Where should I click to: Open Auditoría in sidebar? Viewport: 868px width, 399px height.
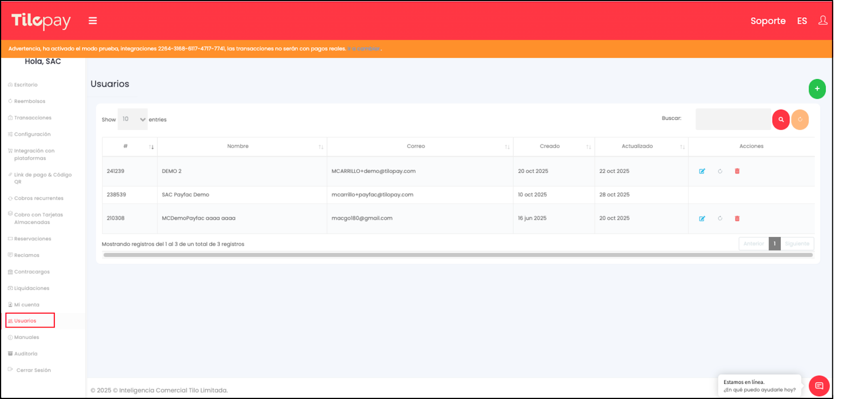coord(23,354)
